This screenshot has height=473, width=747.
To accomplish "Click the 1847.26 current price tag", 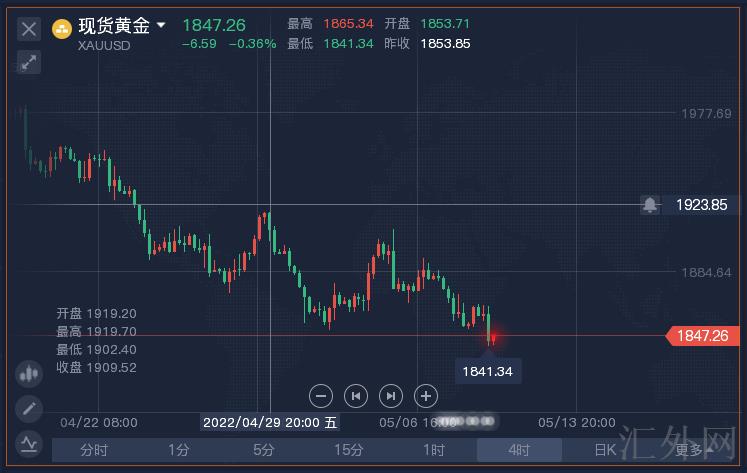I will (x=703, y=336).
